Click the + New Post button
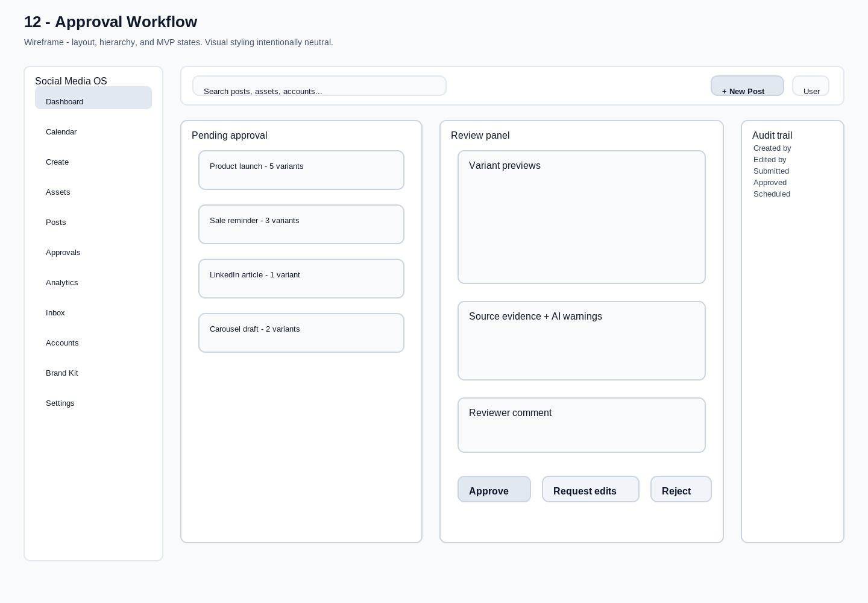Image resolution: width=868 pixels, height=603 pixels. tap(747, 86)
